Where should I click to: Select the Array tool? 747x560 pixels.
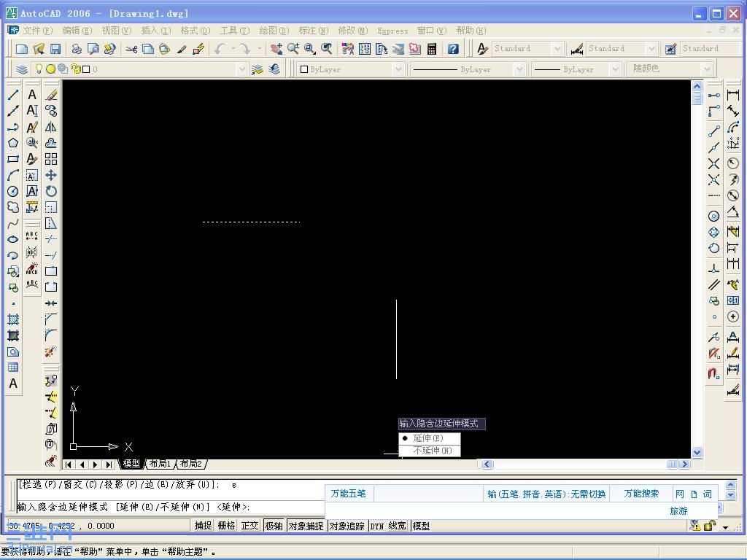click(51, 159)
